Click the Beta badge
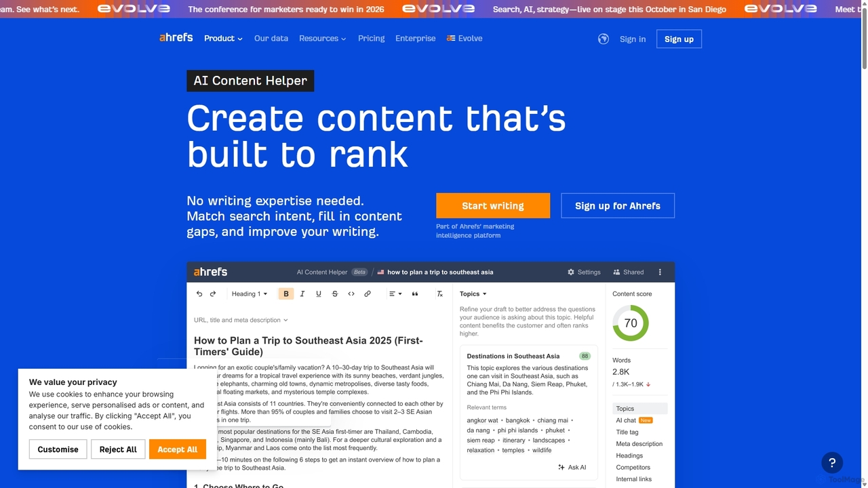The height and width of the screenshot is (488, 868). point(359,272)
